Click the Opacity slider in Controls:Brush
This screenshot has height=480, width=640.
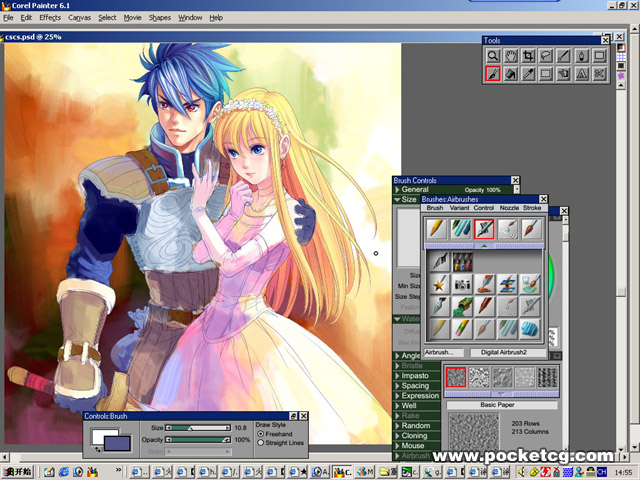click(198, 440)
